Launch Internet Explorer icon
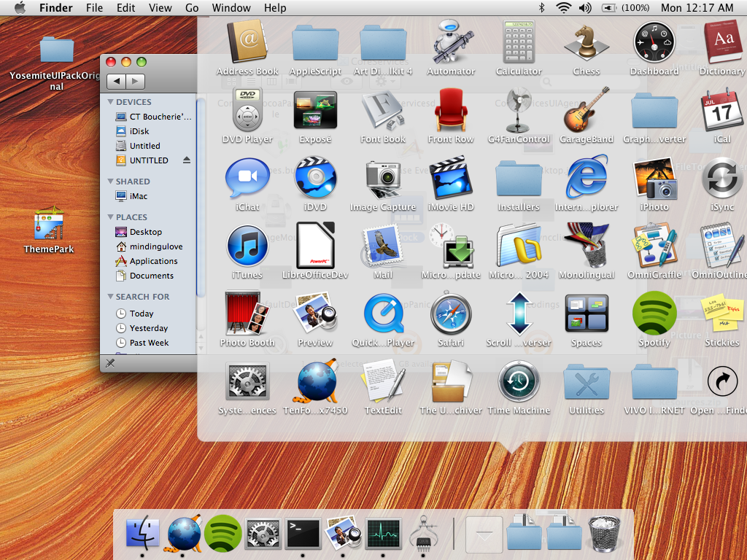 pos(587,177)
